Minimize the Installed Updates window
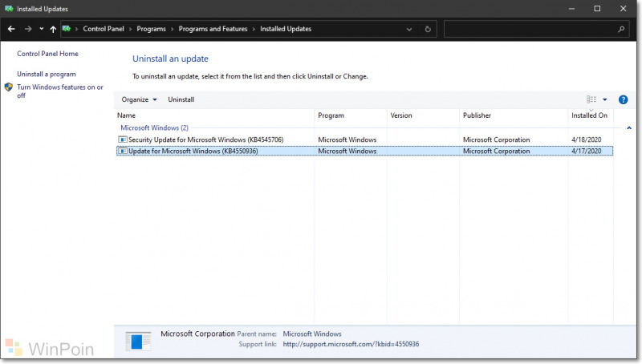 click(571, 9)
